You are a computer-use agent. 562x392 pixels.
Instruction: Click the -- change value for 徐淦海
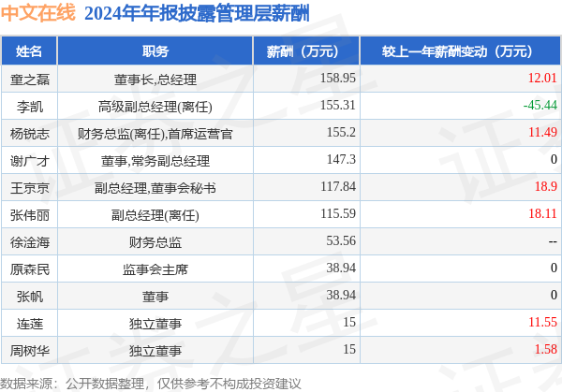click(553, 242)
